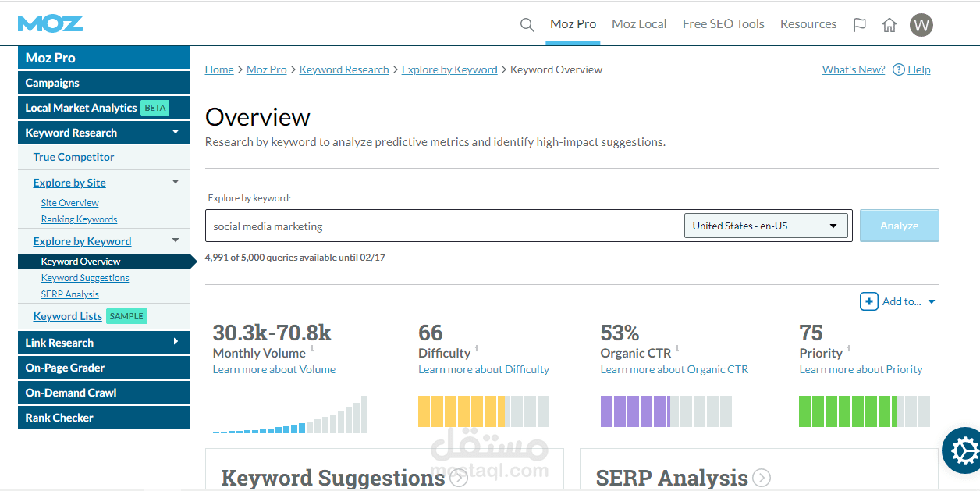Viewport: 980px width, 491px height.
Task: Open Learn more about Volume link
Action: [x=274, y=369]
